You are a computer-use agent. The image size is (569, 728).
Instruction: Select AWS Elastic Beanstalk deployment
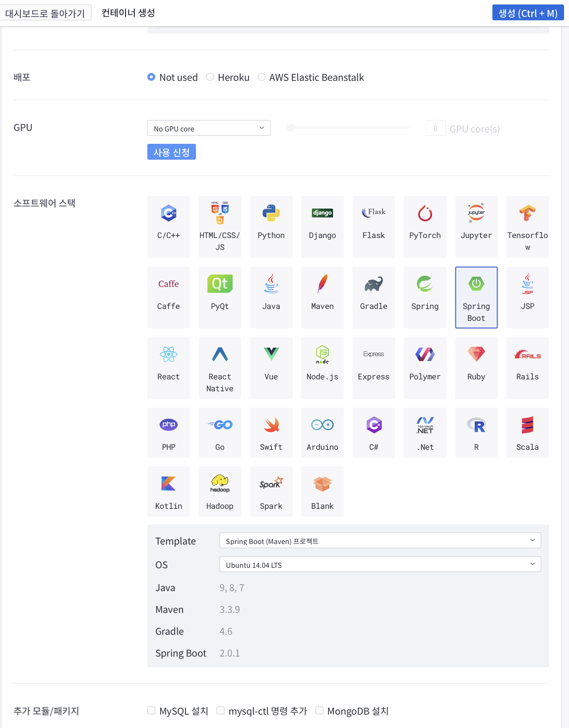[x=261, y=77]
